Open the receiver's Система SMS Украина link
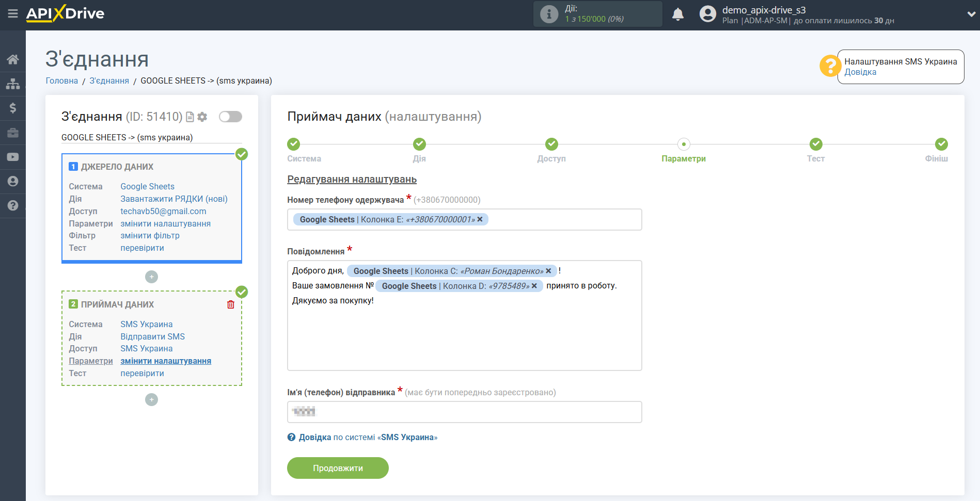The height and width of the screenshot is (501, 980). click(147, 325)
